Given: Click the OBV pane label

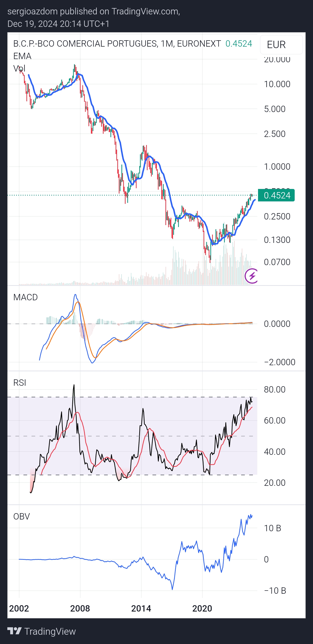Looking at the screenshot, I should pyautogui.click(x=22, y=517).
